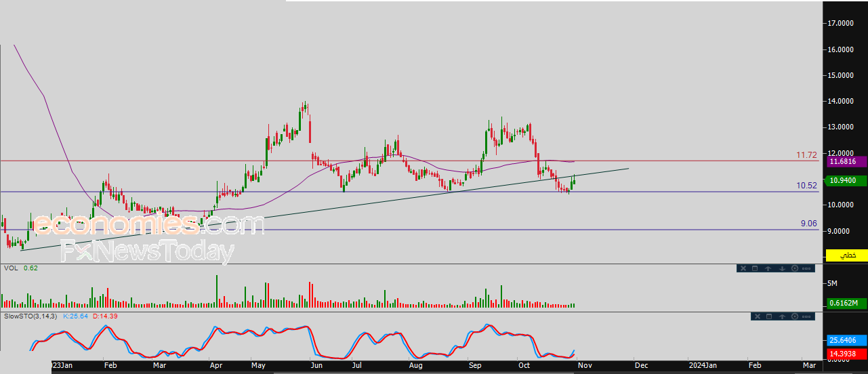
Task: Click the 10.0000 price axis label
Action: (x=840, y=205)
